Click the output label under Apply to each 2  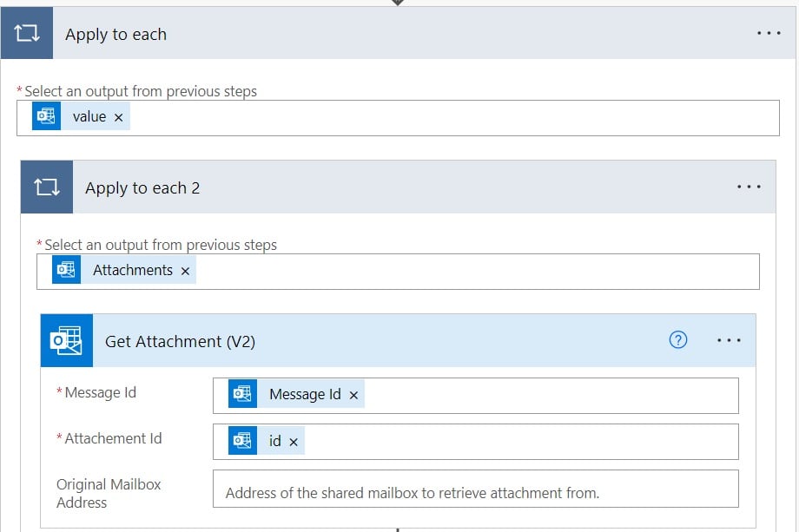coord(161,245)
